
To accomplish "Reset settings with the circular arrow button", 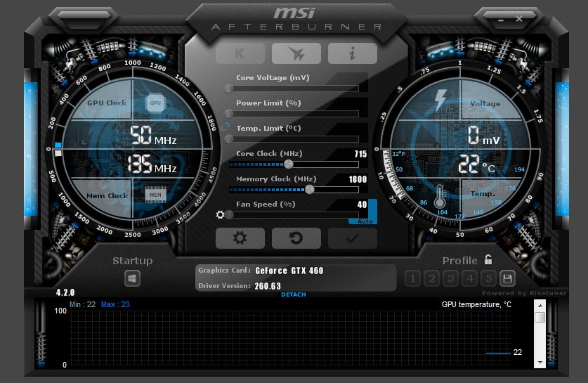I will tap(296, 238).
